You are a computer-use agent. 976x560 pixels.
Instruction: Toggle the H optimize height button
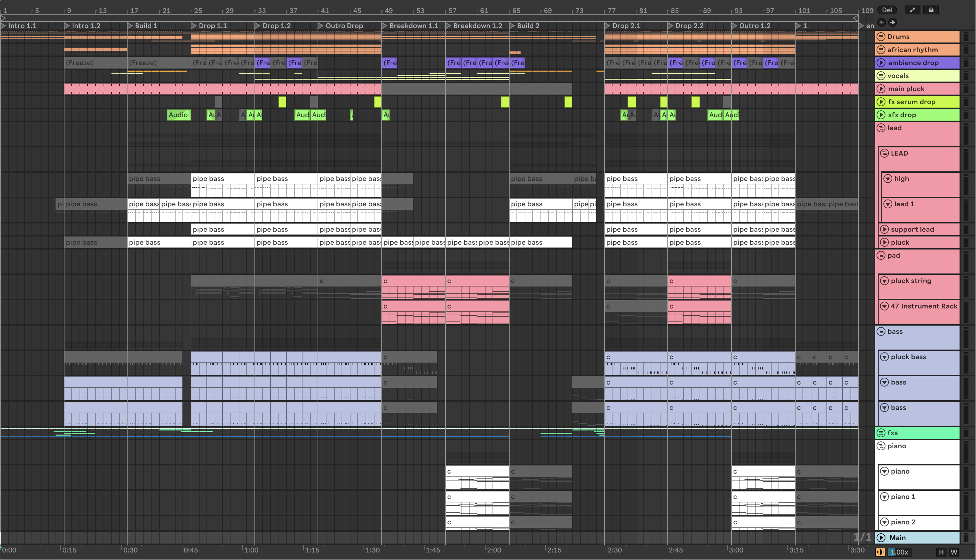pyautogui.click(x=941, y=552)
